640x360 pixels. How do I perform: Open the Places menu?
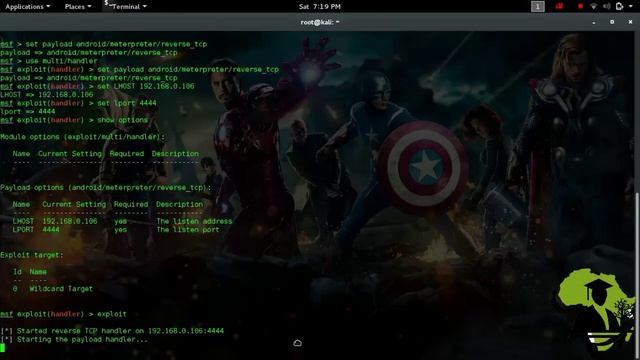point(78,7)
